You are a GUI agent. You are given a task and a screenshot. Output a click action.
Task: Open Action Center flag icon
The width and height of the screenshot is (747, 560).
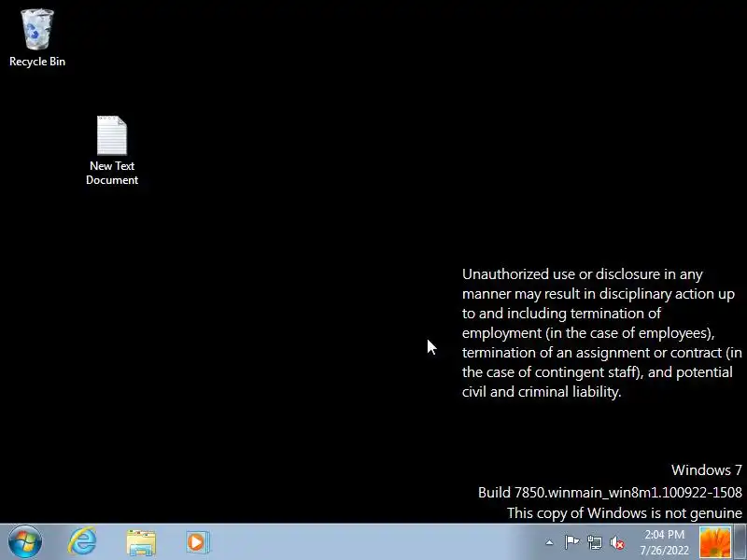[571, 542]
